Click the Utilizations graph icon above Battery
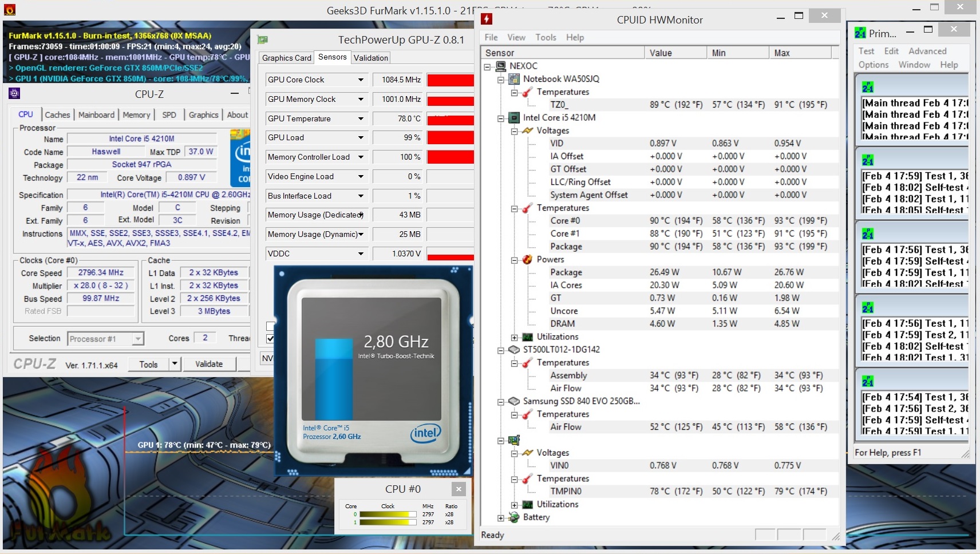980x554 pixels. pyautogui.click(x=528, y=504)
